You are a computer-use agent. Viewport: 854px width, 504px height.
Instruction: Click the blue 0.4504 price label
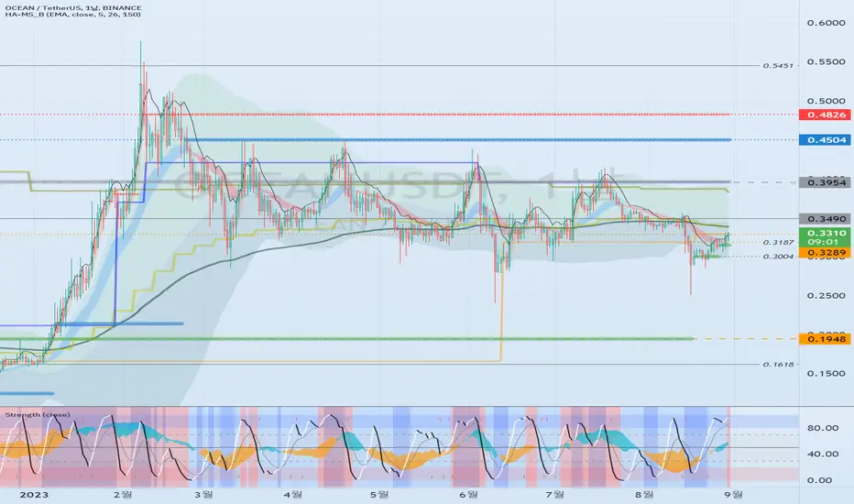pyautogui.click(x=826, y=140)
